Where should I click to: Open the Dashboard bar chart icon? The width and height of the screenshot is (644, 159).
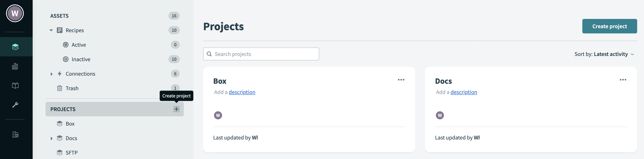15,66
